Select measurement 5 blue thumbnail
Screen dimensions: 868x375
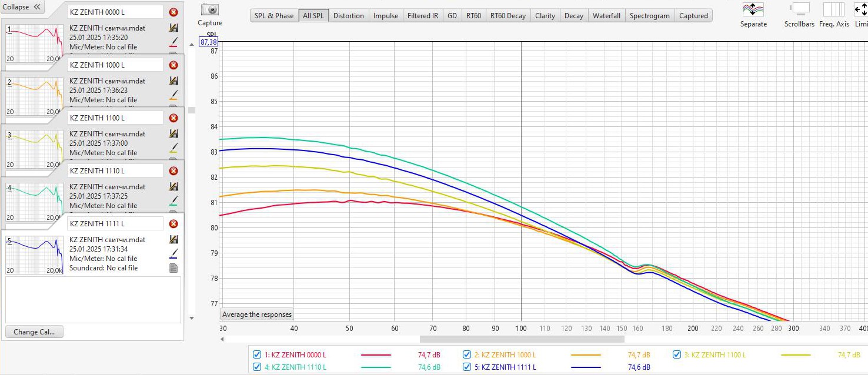(34, 255)
